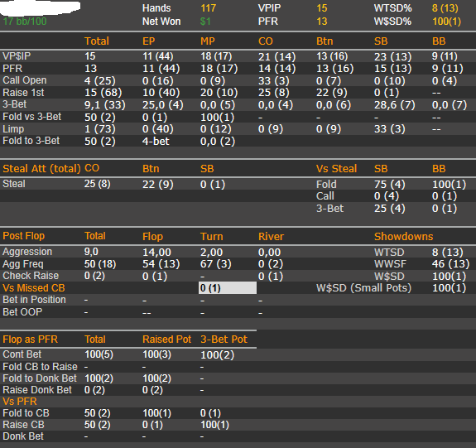Select WWSF value 46 (13)
This screenshot has width=476, height=448.
click(x=450, y=264)
